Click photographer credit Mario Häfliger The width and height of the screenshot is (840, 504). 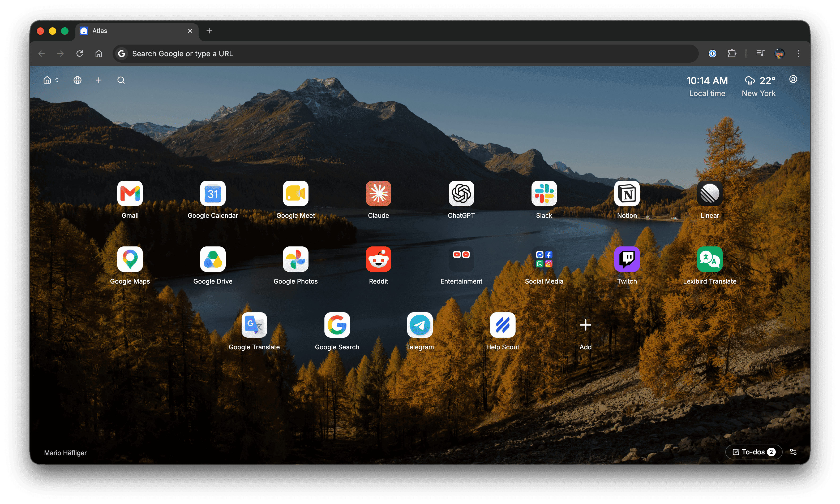65,453
